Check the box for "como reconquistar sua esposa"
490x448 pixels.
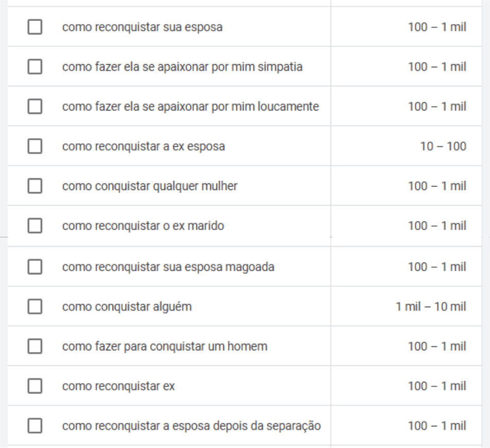34,27
